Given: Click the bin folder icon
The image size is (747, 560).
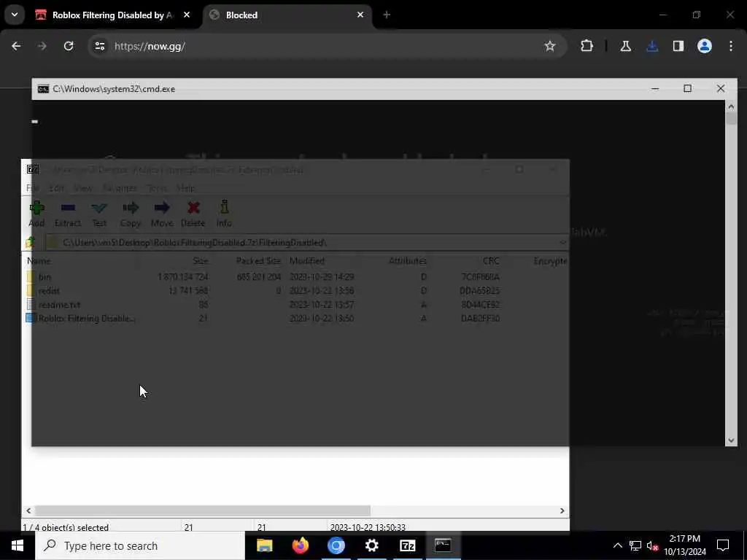Looking at the screenshot, I should (31, 276).
